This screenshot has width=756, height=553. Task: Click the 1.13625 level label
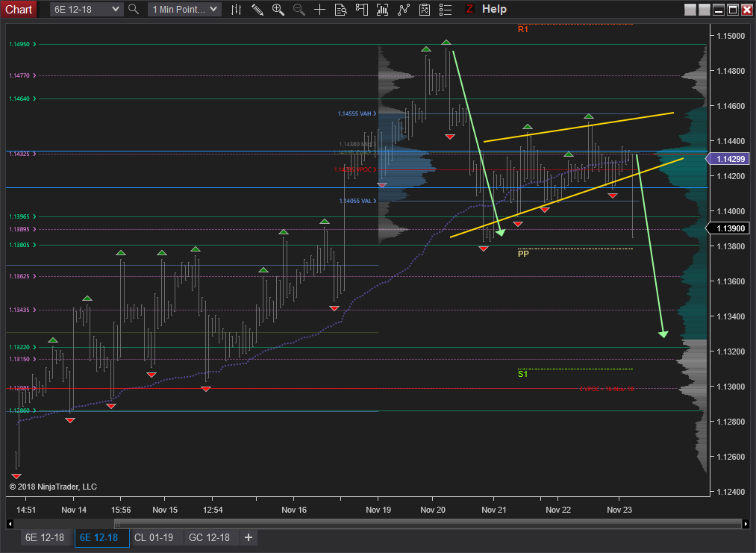pos(22,276)
